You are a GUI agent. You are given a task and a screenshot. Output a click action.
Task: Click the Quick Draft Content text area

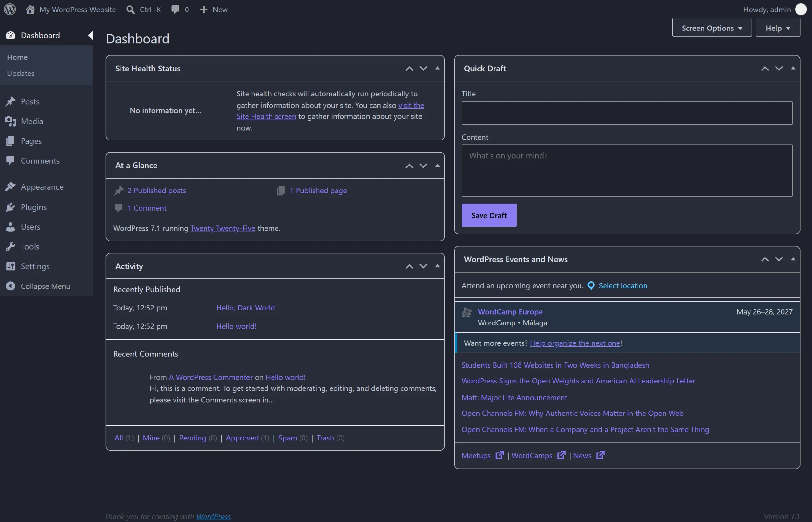pos(626,170)
